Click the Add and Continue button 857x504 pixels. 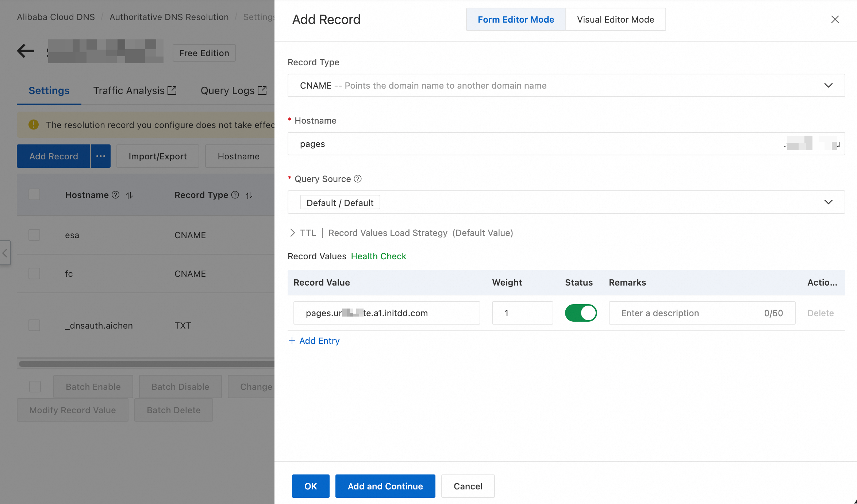pos(385,486)
